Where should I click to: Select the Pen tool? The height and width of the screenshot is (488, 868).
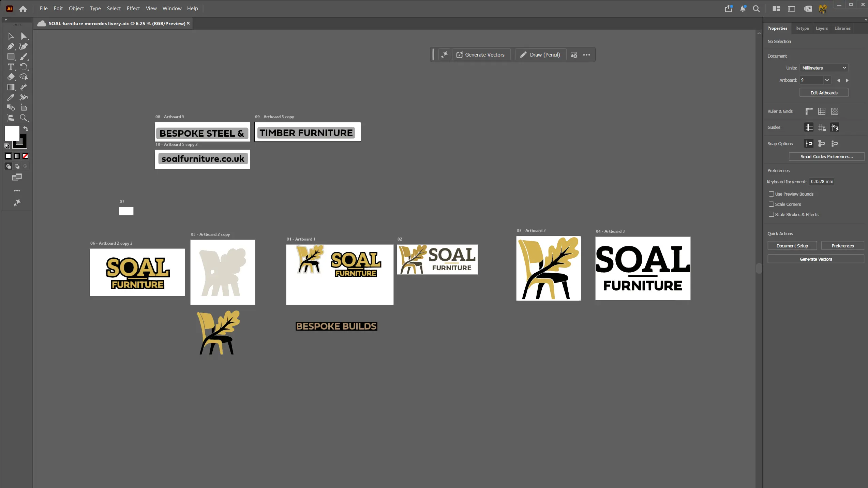pos(11,46)
